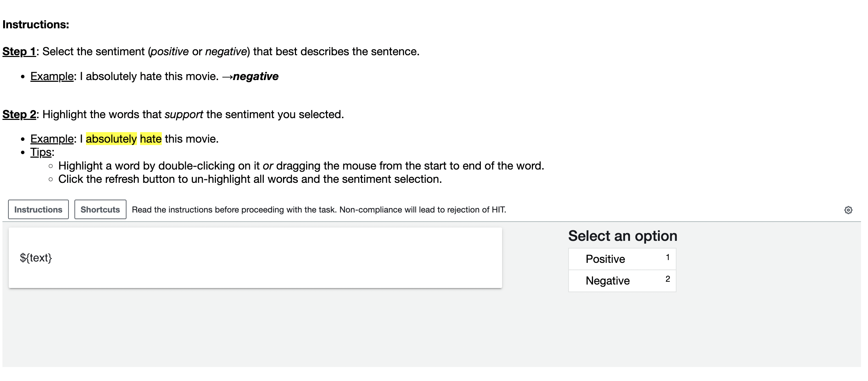
Task: Click the underlined "Step 2" label
Action: click(x=19, y=115)
